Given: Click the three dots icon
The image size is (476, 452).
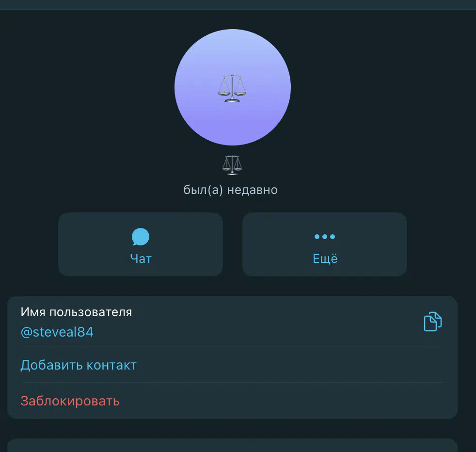Looking at the screenshot, I should click(x=324, y=237).
